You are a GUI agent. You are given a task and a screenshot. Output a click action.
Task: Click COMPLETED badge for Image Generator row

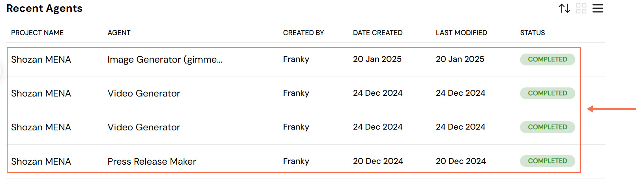(x=547, y=59)
